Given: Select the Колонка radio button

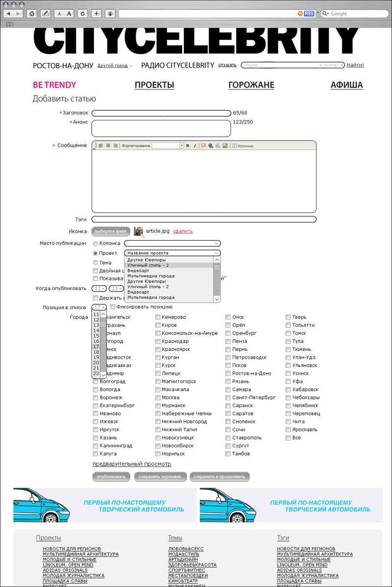Looking at the screenshot, I should click(x=95, y=244).
